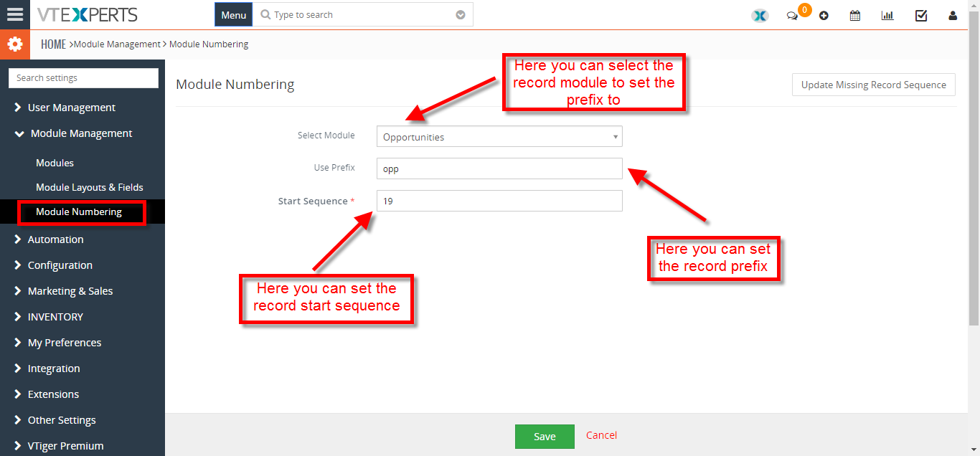This screenshot has height=456, width=980.
Task: Open the calendar icon
Action: [855, 15]
